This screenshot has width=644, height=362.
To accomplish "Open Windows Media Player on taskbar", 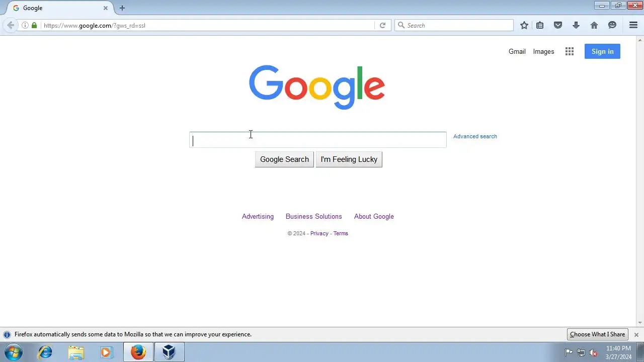I will tap(106, 352).
